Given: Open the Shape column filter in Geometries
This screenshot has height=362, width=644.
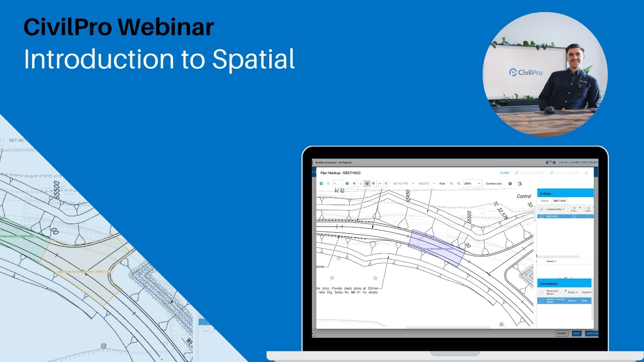Looking at the screenshot, I should click(x=577, y=292).
